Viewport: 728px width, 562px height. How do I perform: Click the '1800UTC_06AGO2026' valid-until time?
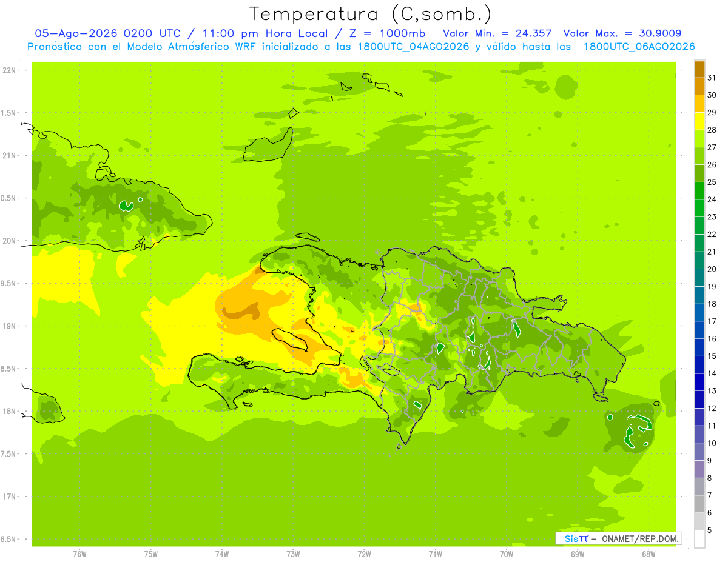[639, 47]
